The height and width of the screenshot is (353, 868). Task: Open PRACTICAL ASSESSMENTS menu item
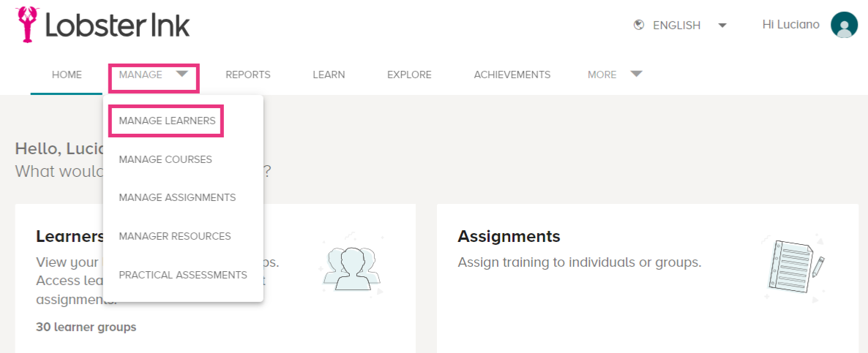click(183, 275)
